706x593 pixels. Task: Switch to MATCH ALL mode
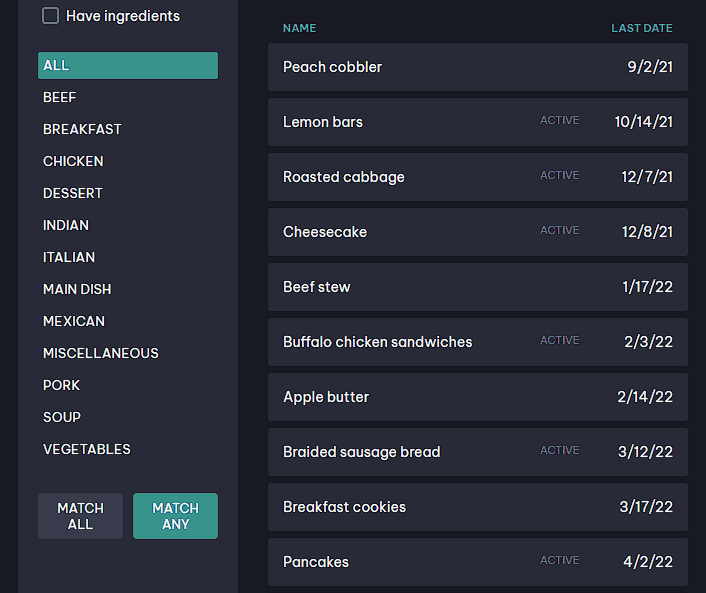click(x=81, y=516)
